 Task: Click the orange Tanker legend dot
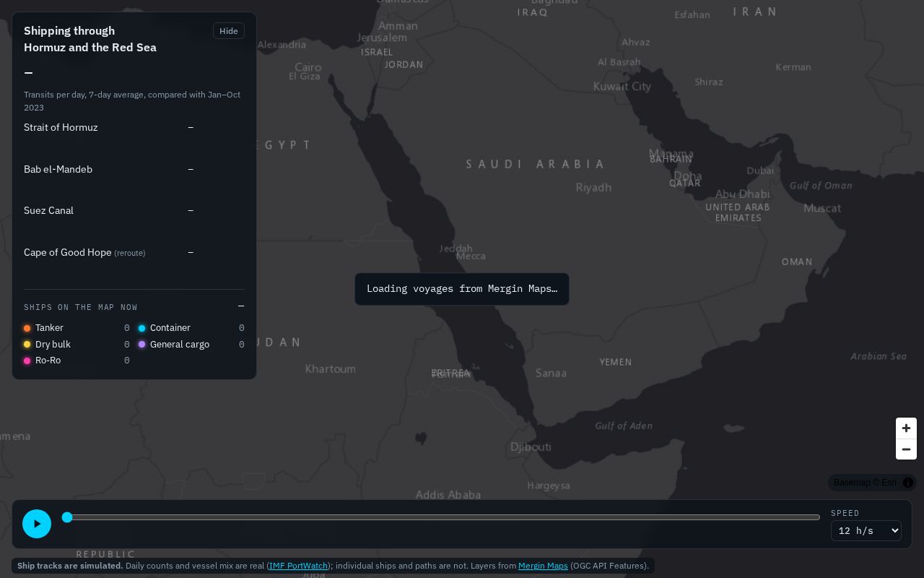tap(27, 328)
